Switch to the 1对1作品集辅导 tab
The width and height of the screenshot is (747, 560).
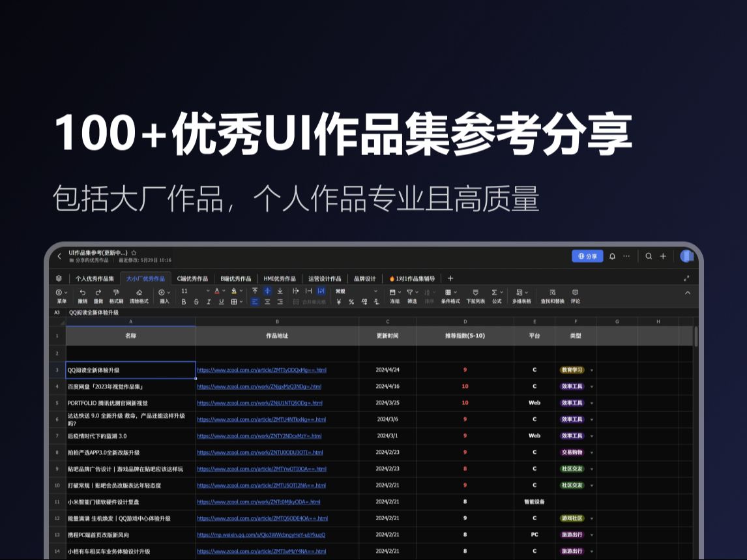coord(413,278)
